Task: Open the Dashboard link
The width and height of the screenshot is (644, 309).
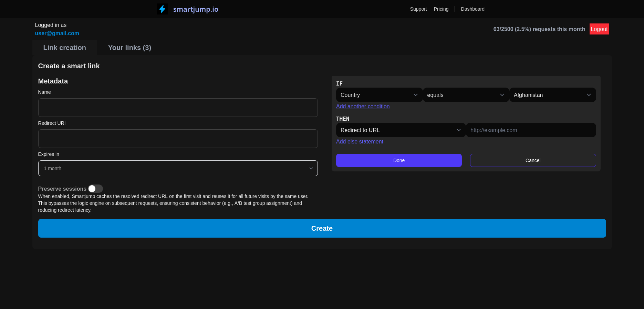Action: (472, 9)
